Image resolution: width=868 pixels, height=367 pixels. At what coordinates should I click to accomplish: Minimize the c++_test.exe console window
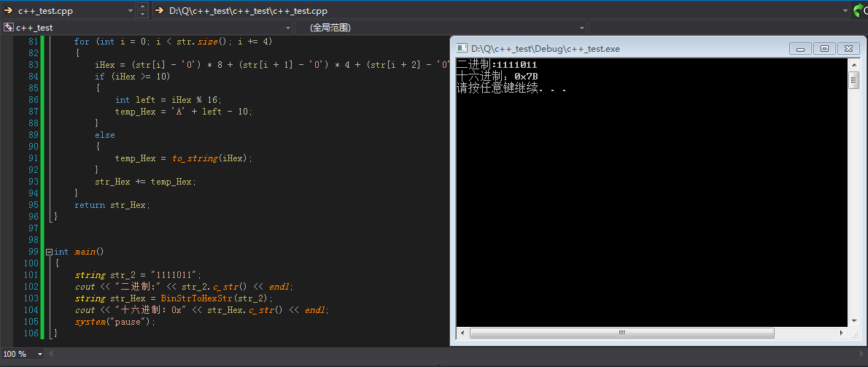click(800, 49)
